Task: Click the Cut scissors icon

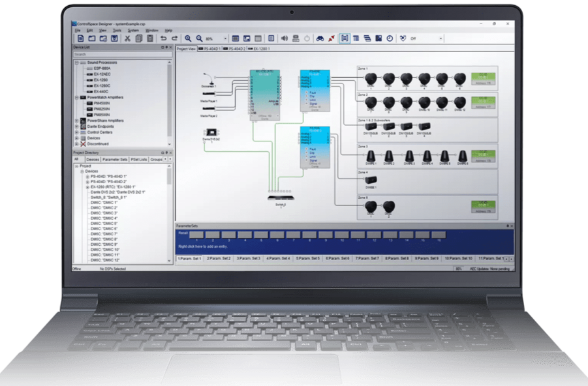Action: click(128, 38)
